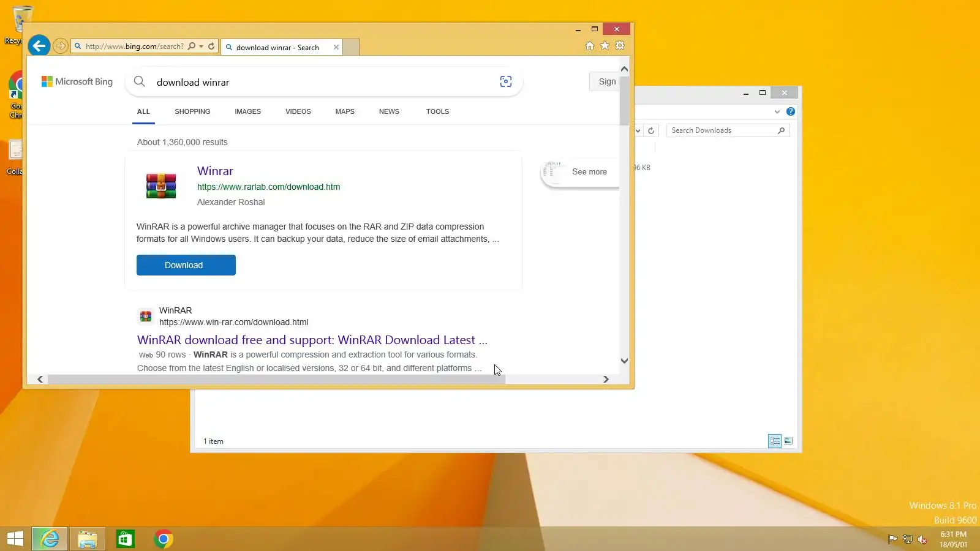Viewport: 980px width, 551px height.
Task: Click the WinRAR books icon in the top result
Action: pyautogui.click(x=161, y=186)
